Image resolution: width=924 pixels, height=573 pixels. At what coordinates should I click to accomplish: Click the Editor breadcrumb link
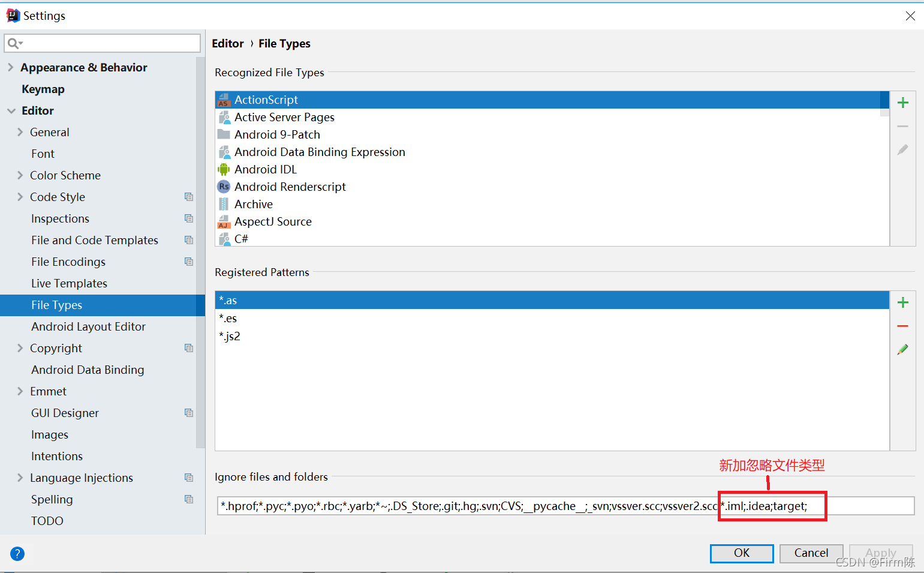tap(228, 43)
